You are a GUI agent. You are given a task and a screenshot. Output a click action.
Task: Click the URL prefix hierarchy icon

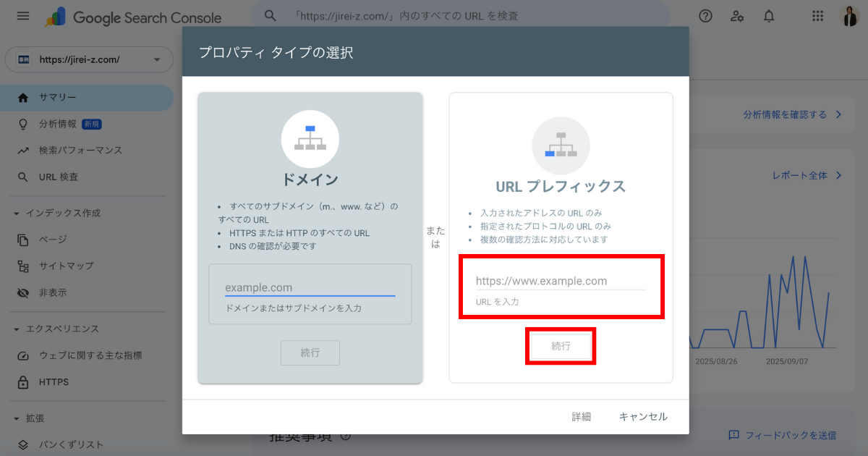pyautogui.click(x=561, y=145)
